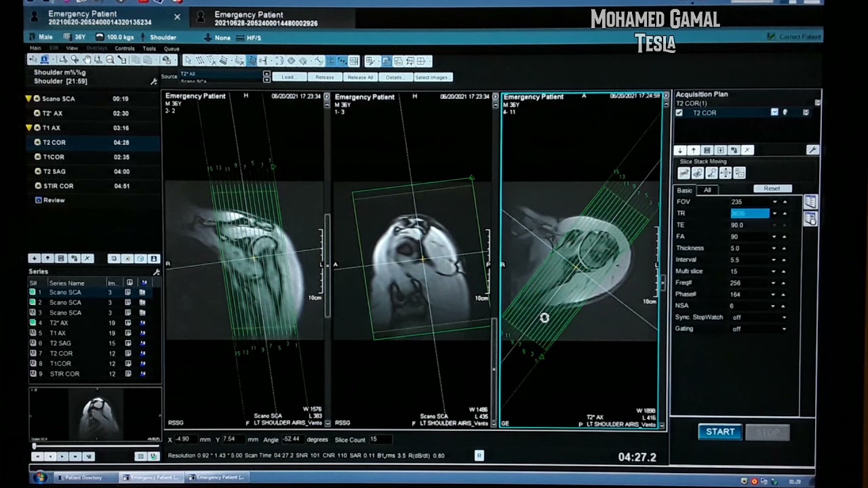Click the wrench icon in Acquisition Plan
This screenshot has width=868, height=488.
(x=812, y=150)
